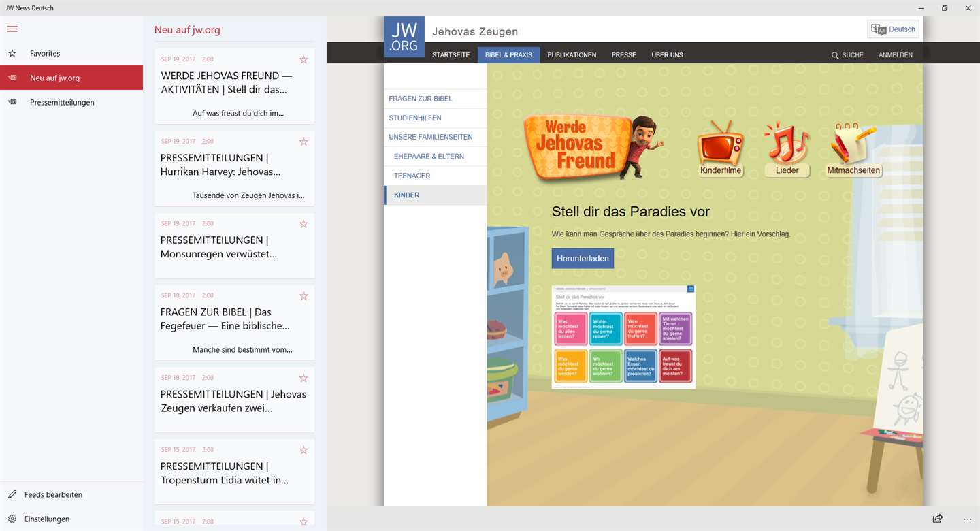The image size is (980, 531).
Task: Favorite the Werde Jehovas Freund article
Action: 304,59
